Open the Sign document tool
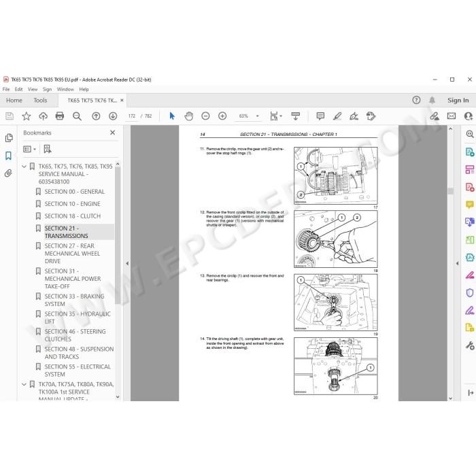The width and height of the screenshot is (476, 476). click(x=354, y=116)
